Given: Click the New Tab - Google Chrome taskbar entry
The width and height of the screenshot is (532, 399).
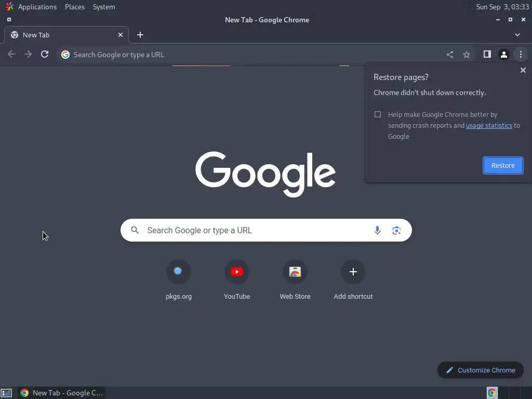Looking at the screenshot, I should [x=61, y=393].
